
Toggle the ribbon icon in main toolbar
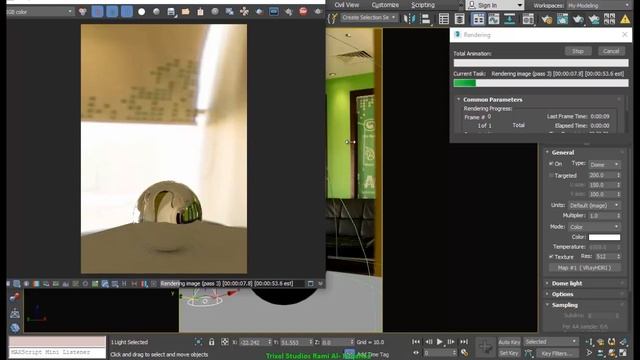(x=478, y=18)
